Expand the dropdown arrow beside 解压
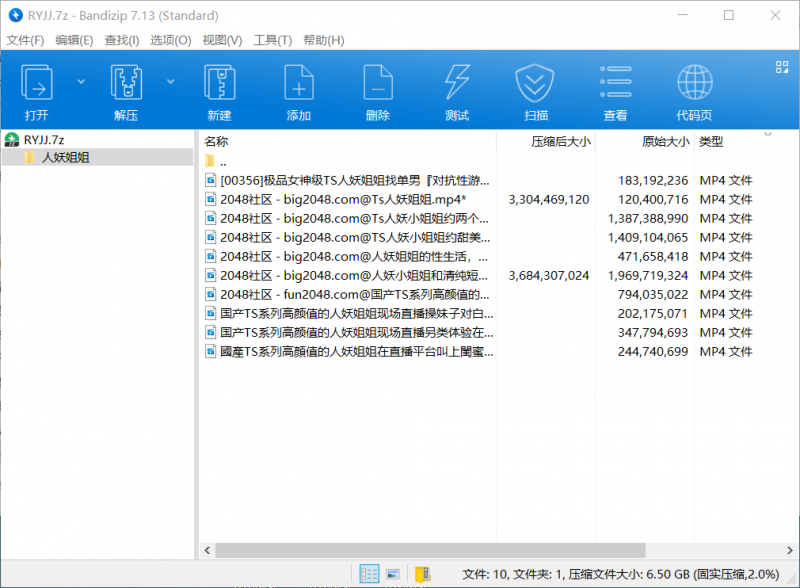Image resolution: width=800 pixels, height=588 pixels. (x=170, y=80)
